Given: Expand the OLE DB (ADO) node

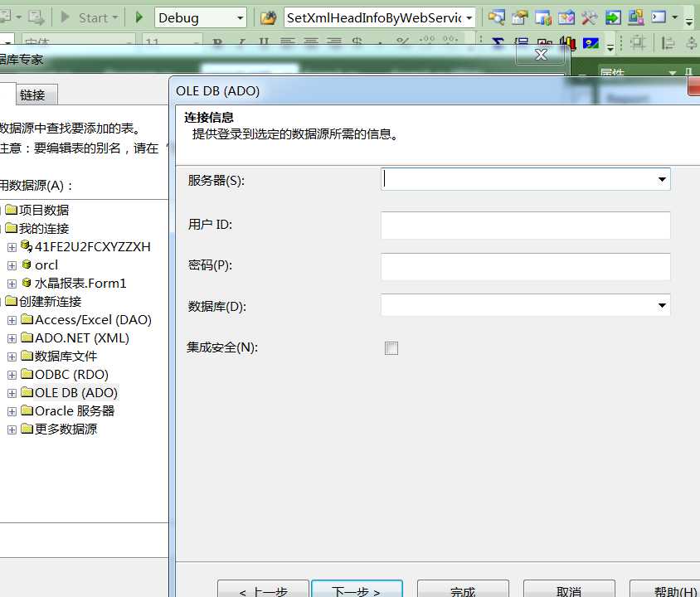Looking at the screenshot, I should coord(12,394).
